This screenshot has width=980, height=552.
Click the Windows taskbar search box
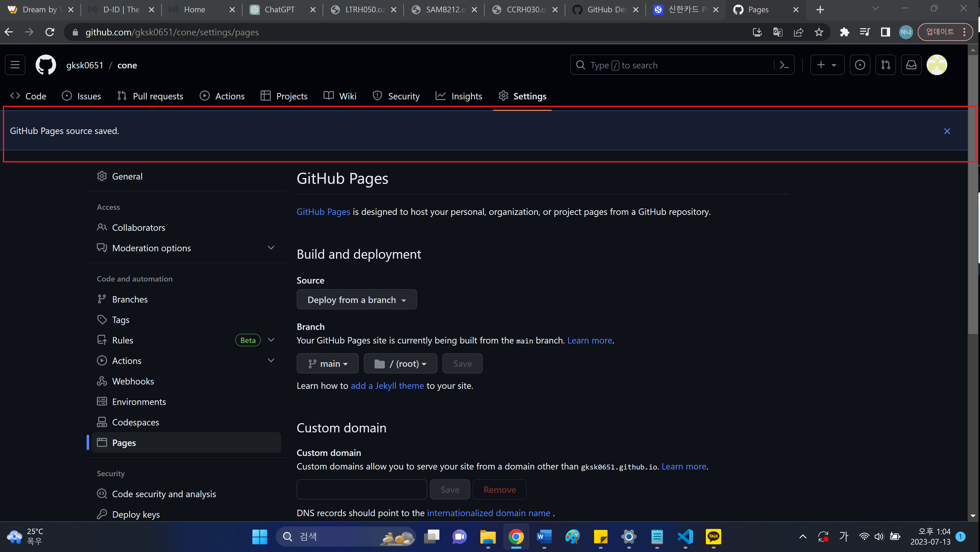coord(345,537)
